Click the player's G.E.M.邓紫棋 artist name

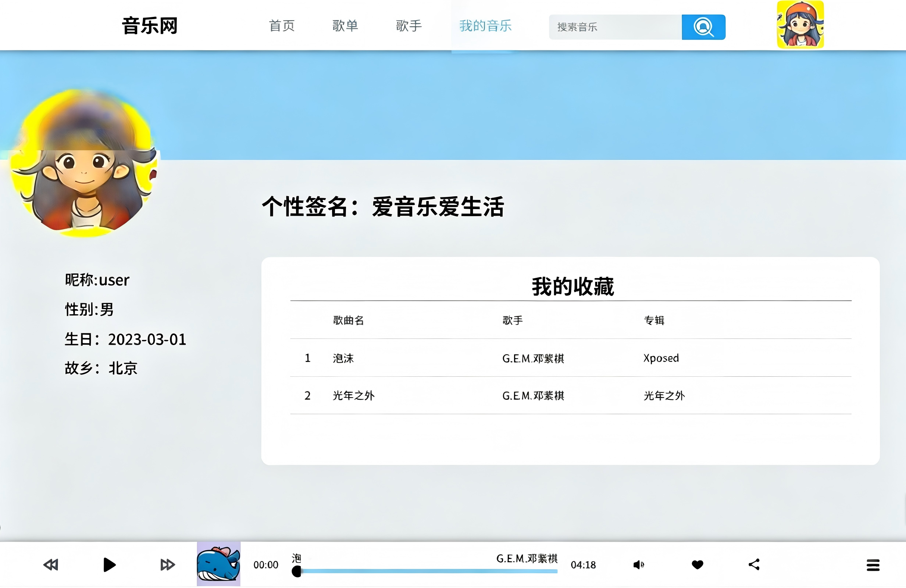(x=527, y=559)
